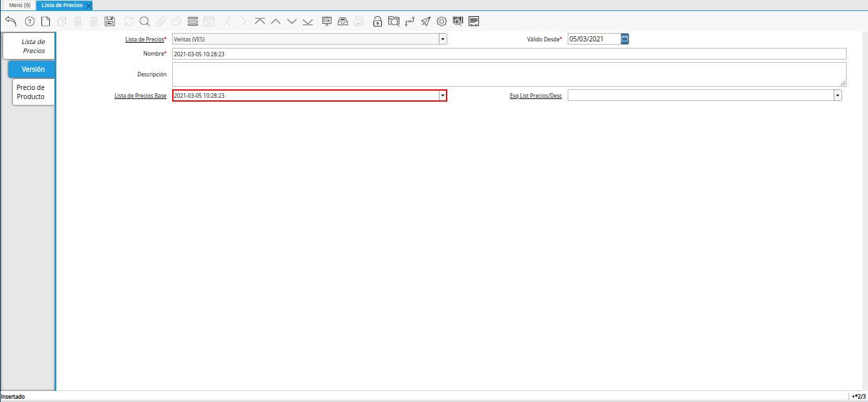Switch to the Menú (9) tab
This screenshot has width=868, height=402.
[x=19, y=5]
